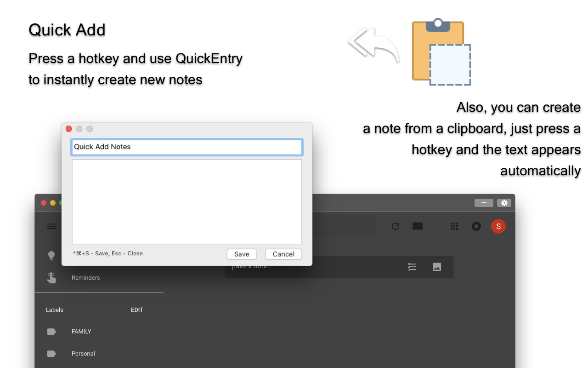588x368 pixels.
Task: Create a new checklist note
Action: 412,266
